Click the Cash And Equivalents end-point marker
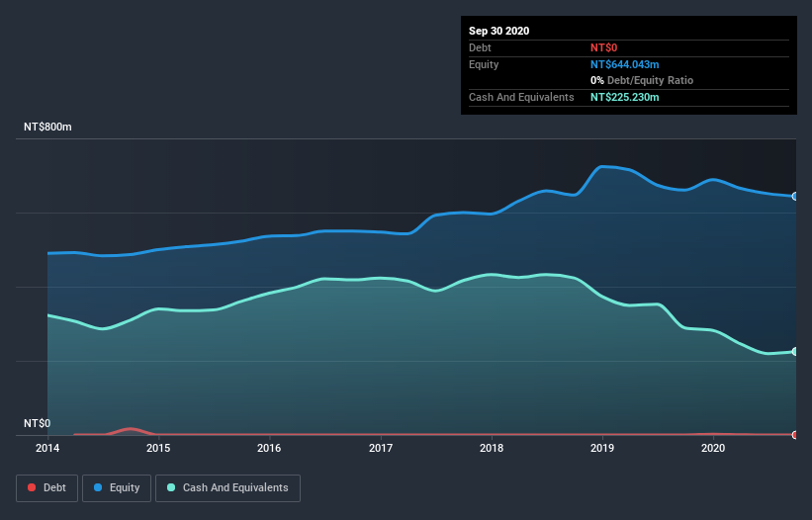Image resolution: width=812 pixels, height=520 pixels. [x=795, y=351]
